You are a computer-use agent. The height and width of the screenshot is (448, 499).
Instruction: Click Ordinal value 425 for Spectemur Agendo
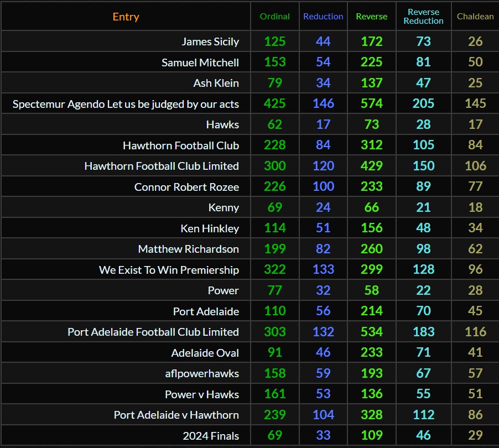click(x=274, y=103)
